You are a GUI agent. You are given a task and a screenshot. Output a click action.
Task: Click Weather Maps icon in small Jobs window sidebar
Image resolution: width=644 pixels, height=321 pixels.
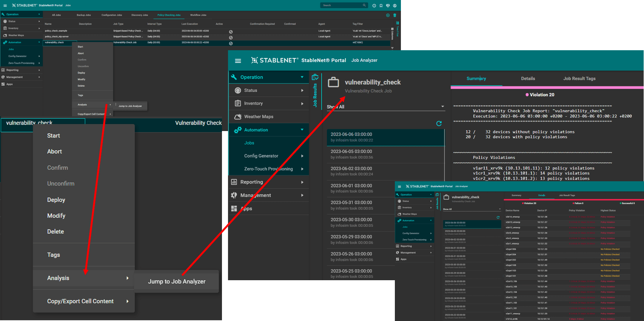[x=5, y=35]
